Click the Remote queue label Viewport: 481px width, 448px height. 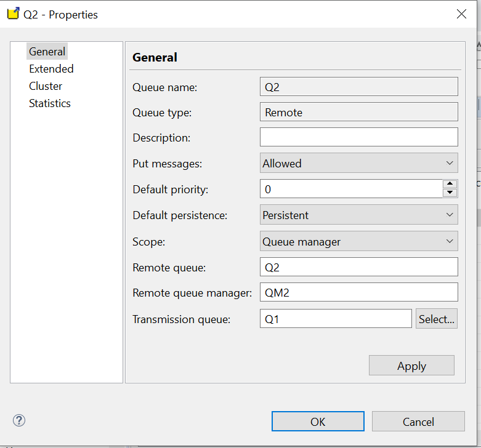[x=169, y=268]
